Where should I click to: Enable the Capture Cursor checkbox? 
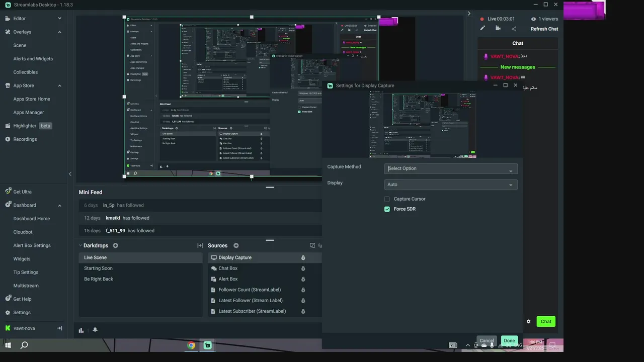pos(387,199)
